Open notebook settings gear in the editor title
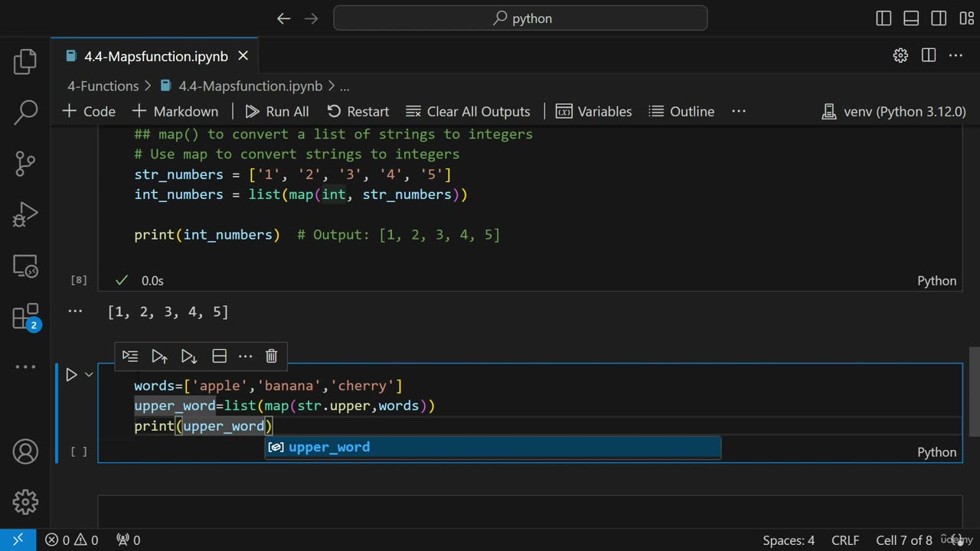 click(900, 55)
